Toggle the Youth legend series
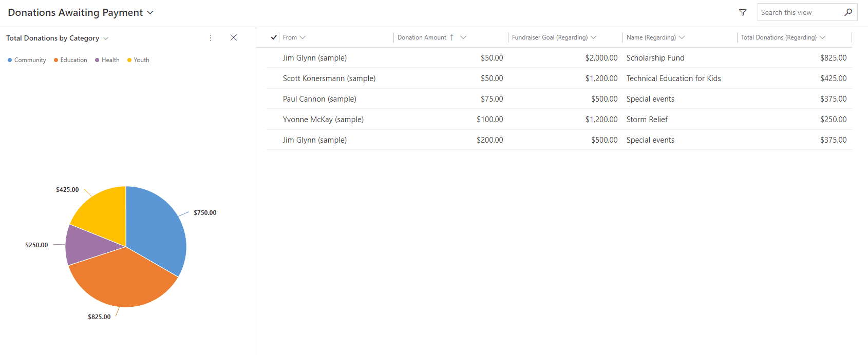868x355 pixels. pyautogui.click(x=138, y=60)
